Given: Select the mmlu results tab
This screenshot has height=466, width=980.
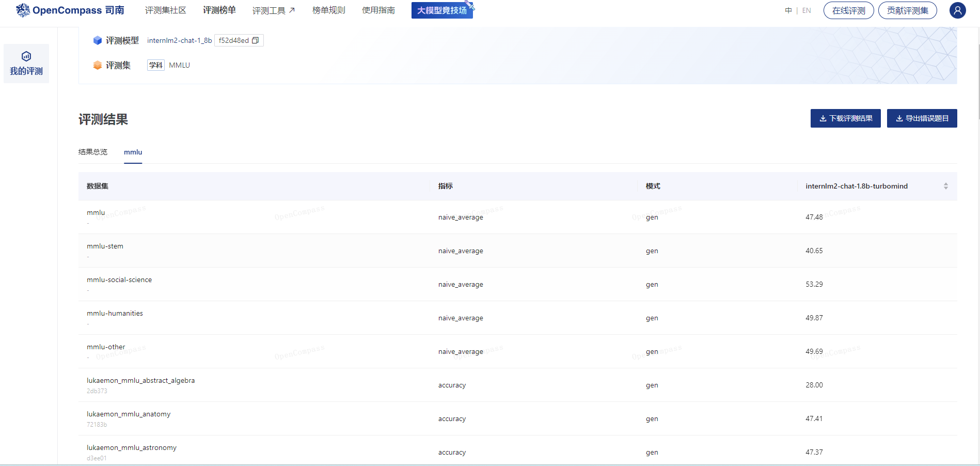Looking at the screenshot, I should pos(133,152).
